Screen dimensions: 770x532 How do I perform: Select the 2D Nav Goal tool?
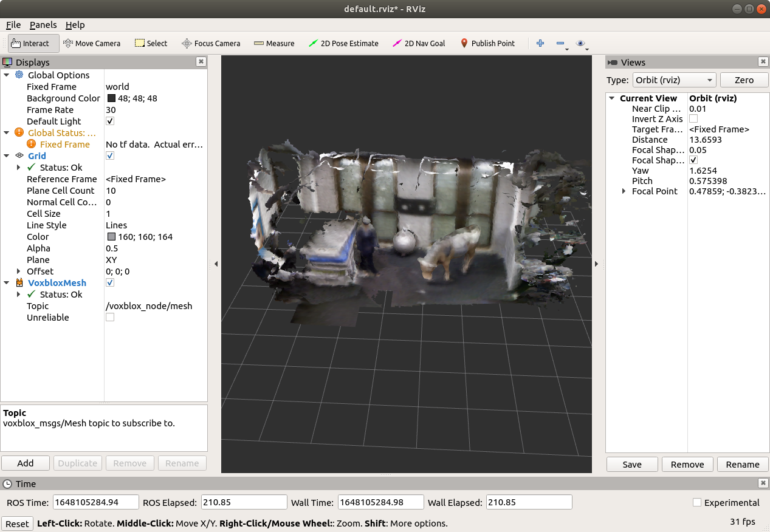(x=419, y=43)
